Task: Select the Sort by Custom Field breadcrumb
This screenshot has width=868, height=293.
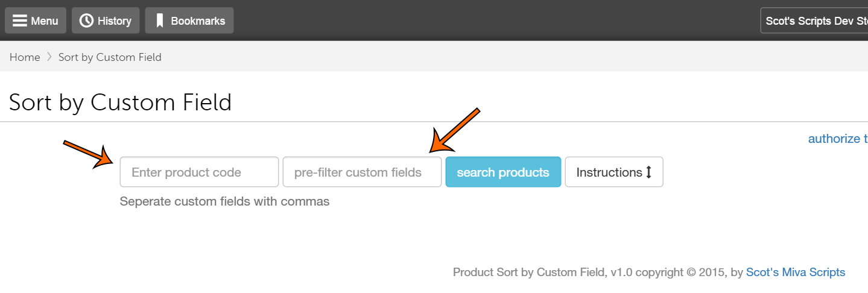Action: pyautogui.click(x=110, y=57)
